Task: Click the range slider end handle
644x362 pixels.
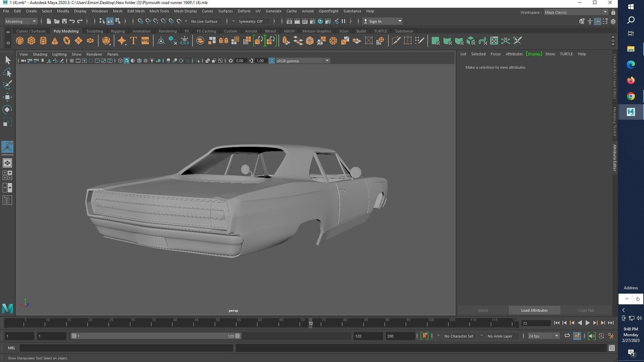Action: tap(237, 336)
